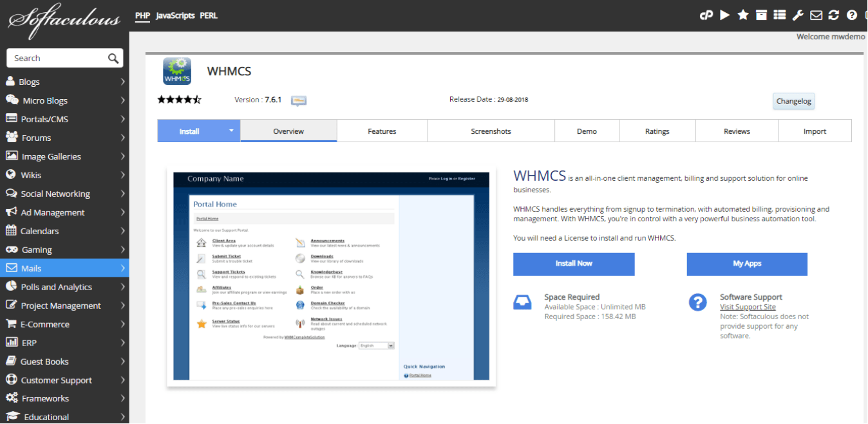Screen dimensions: 868x424
Task: Click the Social Networking bubbles icon
Action: (11, 193)
